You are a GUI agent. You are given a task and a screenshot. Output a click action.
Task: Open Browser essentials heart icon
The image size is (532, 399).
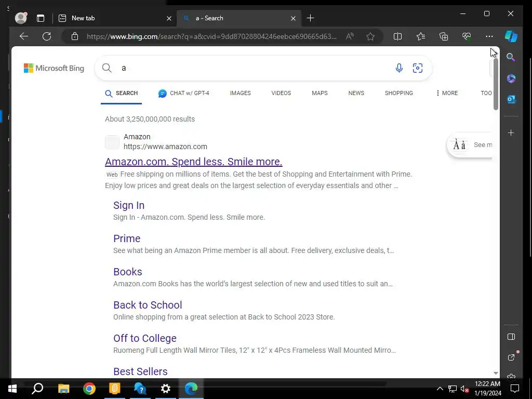click(x=467, y=36)
